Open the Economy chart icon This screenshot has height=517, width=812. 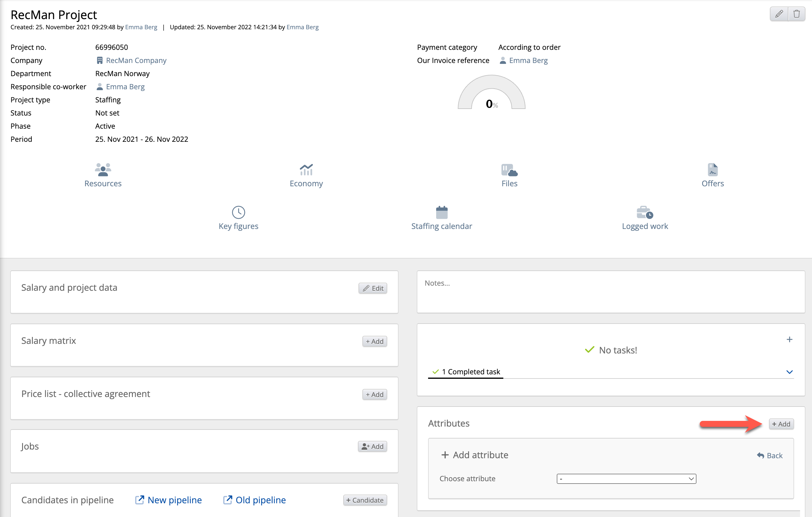[306, 170]
